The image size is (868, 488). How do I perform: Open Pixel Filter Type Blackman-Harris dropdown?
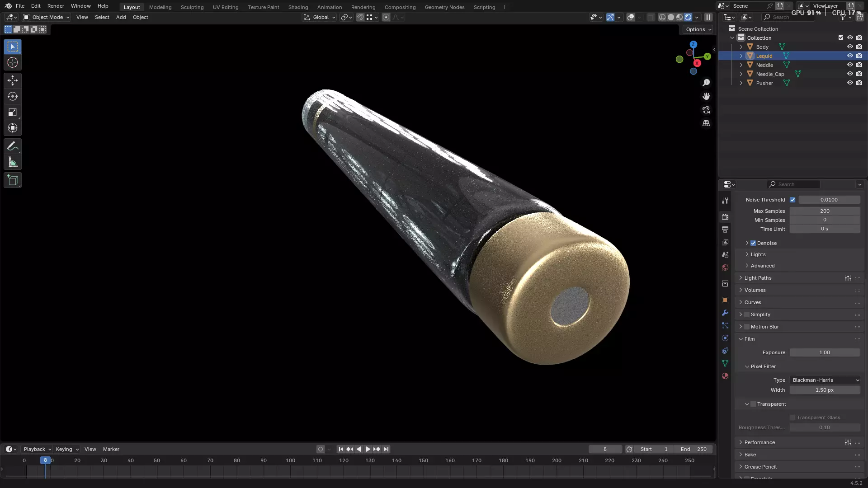pos(825,380)
